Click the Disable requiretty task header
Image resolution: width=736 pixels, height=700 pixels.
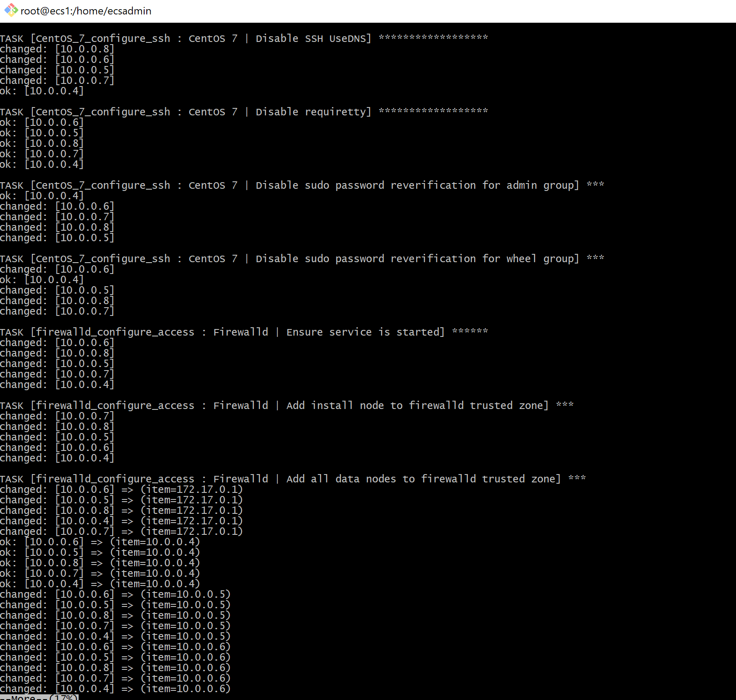tap(244, 112)
